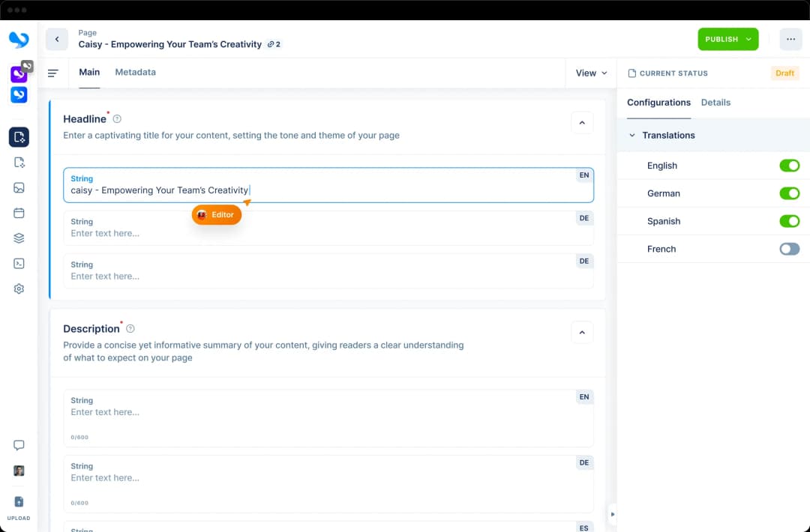
Task: Go back with the left chevron button
Action: click(57, 39)
